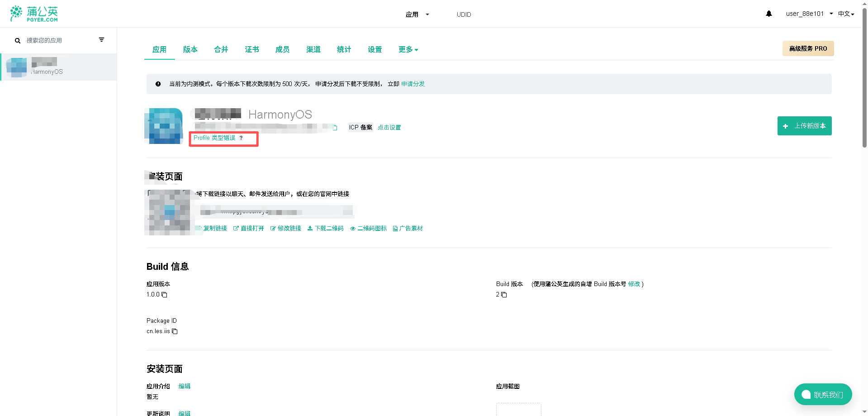
Task: View the 统计 tab
Action: [344, 49]
